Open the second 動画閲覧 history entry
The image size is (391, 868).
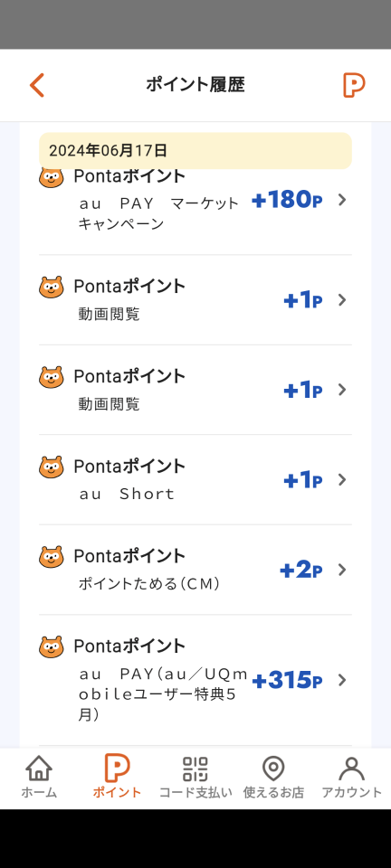195,390
